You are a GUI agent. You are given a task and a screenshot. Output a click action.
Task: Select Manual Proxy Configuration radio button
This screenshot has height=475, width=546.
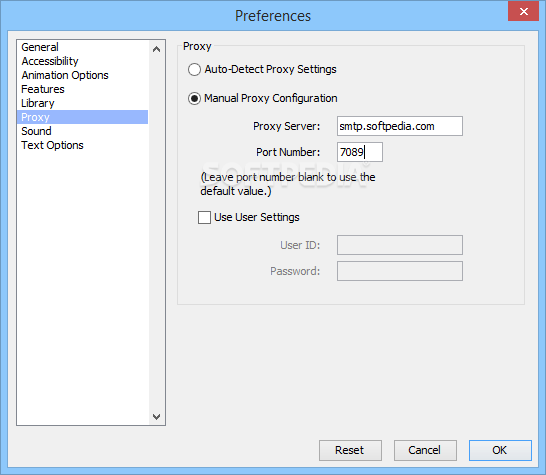(194, 99)
